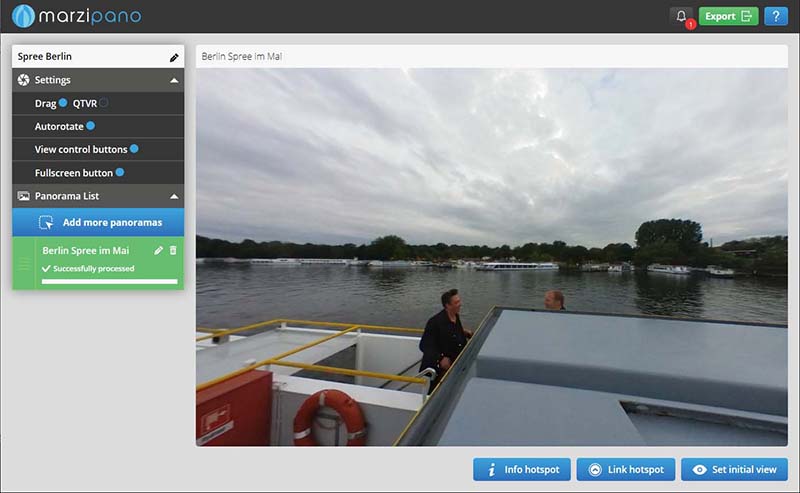Add an Info hotspot

pyautogui.click(x=521, y=470)
